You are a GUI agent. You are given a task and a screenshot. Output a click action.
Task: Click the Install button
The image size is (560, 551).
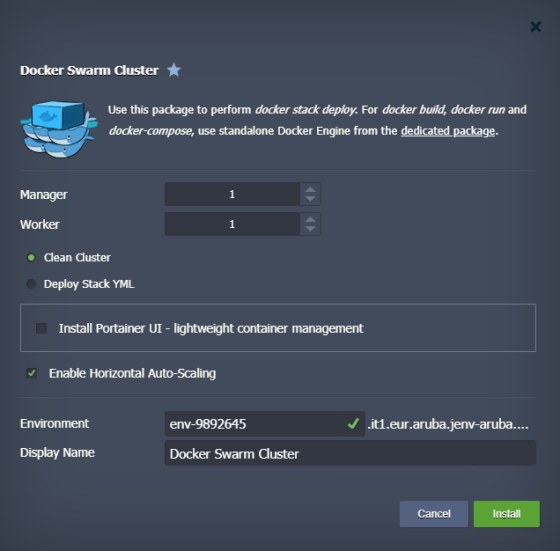tap(506, 514)
